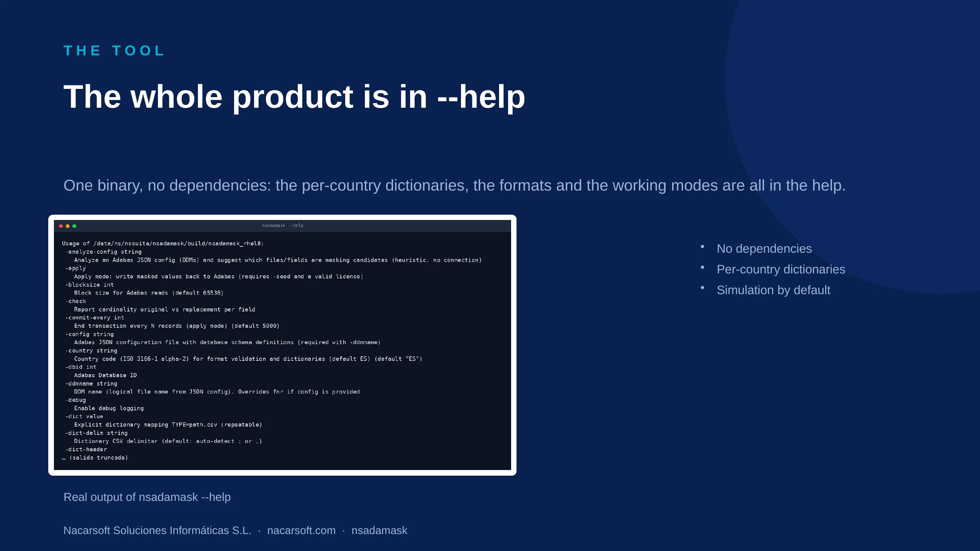
Task: Click 'Adabas JSON configuration file' description line
Action: coord(227,342)
